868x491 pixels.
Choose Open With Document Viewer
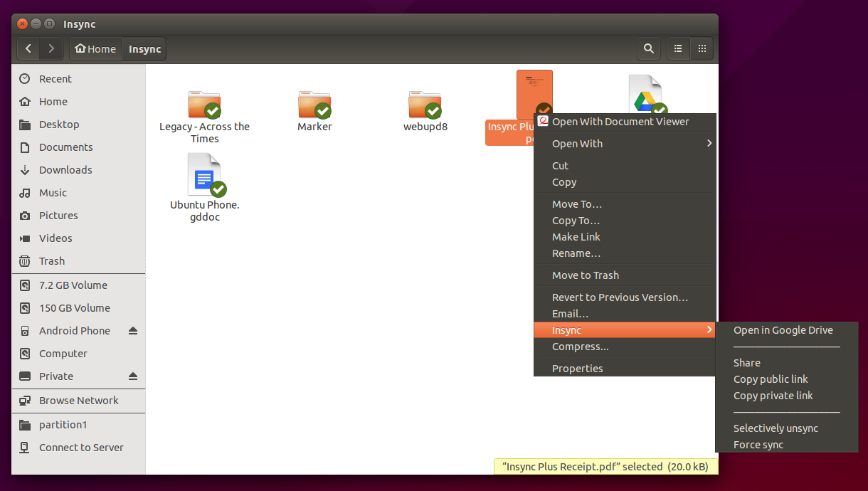tap(625, 122)
